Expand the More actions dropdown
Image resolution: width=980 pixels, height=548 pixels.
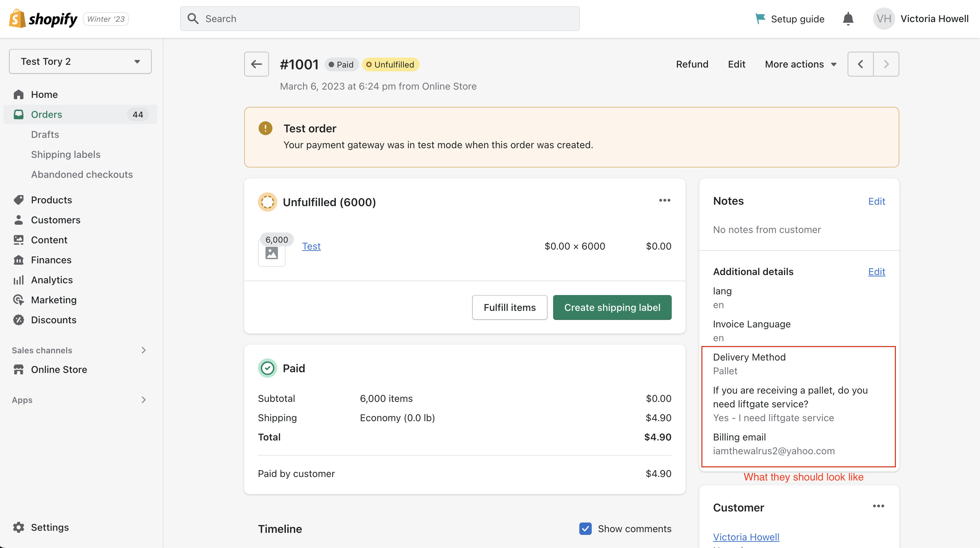coord(800,64)
